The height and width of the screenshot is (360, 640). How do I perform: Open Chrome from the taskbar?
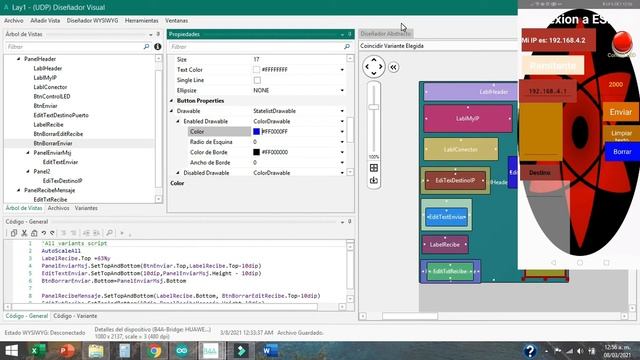154,351
